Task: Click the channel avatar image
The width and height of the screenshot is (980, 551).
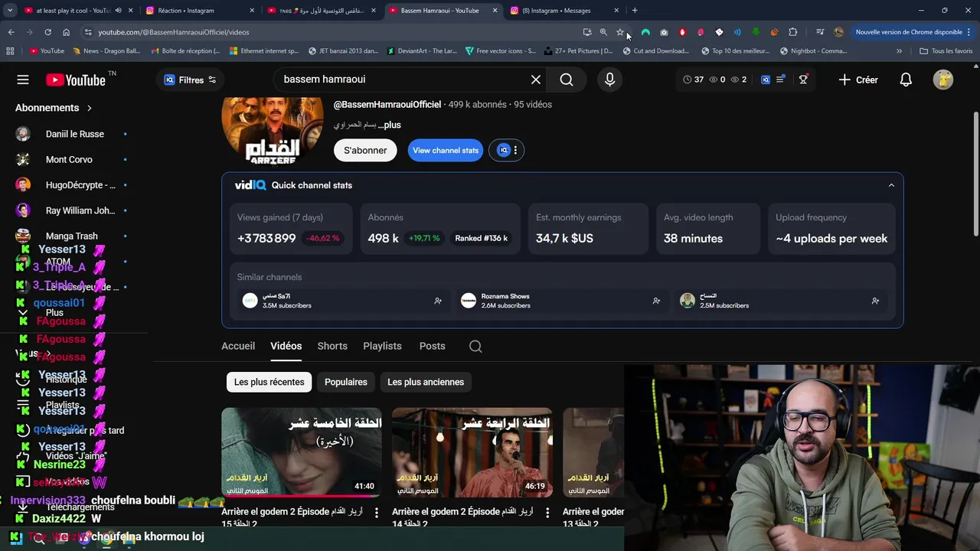Action: click(x=273, y=130)
